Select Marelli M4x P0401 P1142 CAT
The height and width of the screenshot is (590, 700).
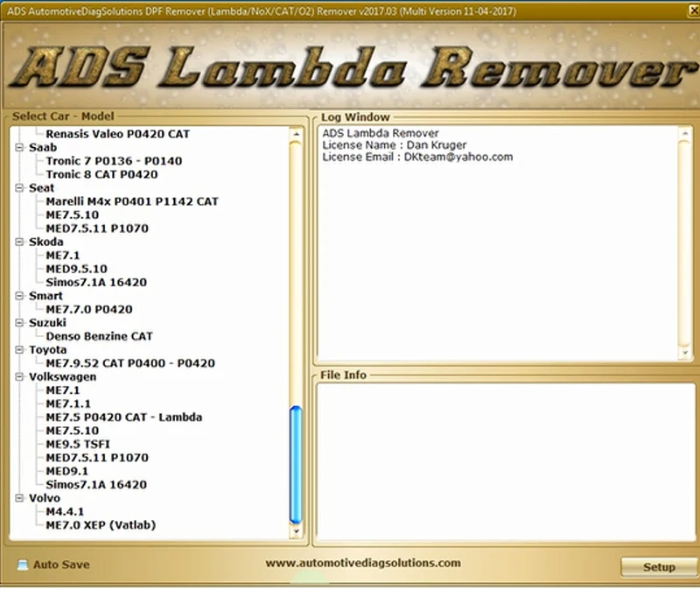point(132,201)
